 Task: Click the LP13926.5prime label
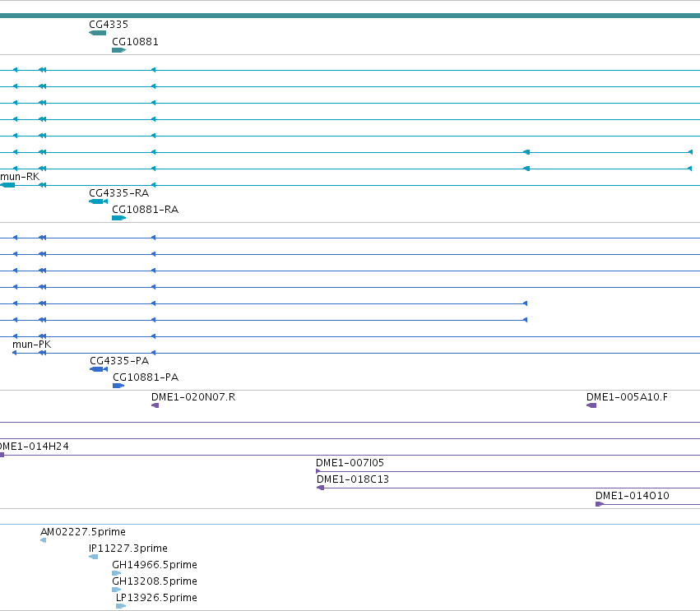coord(156,598)
